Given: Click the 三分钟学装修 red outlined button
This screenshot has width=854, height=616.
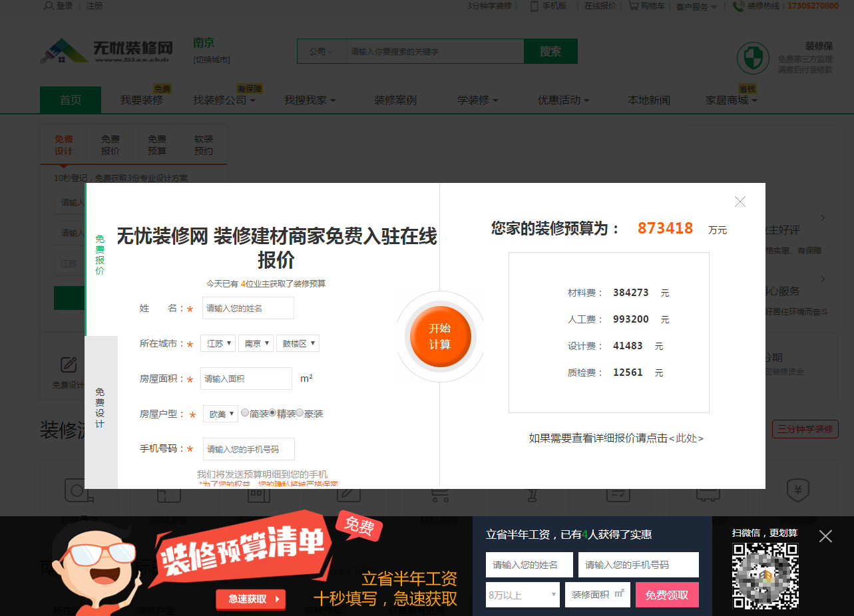Looking at the screenshot, I should pos(805,429).
